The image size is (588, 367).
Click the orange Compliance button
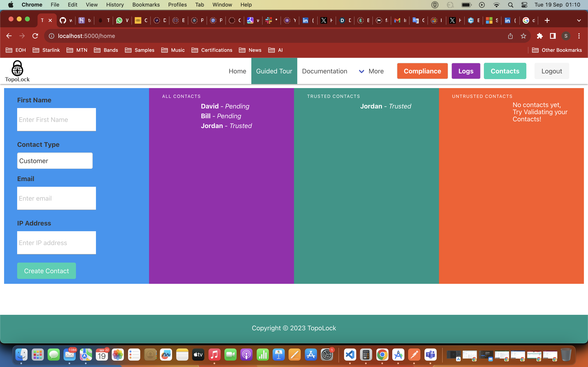pos(422,71)
